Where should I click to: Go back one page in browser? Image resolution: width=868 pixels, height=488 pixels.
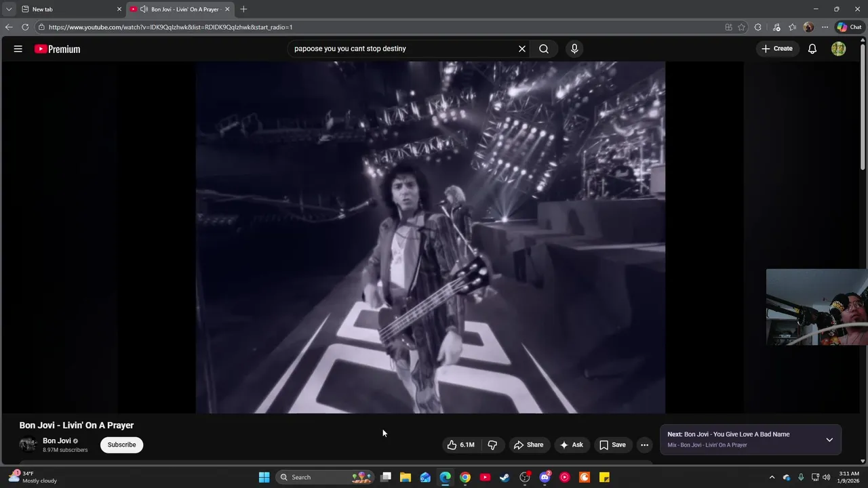point(9,27)
